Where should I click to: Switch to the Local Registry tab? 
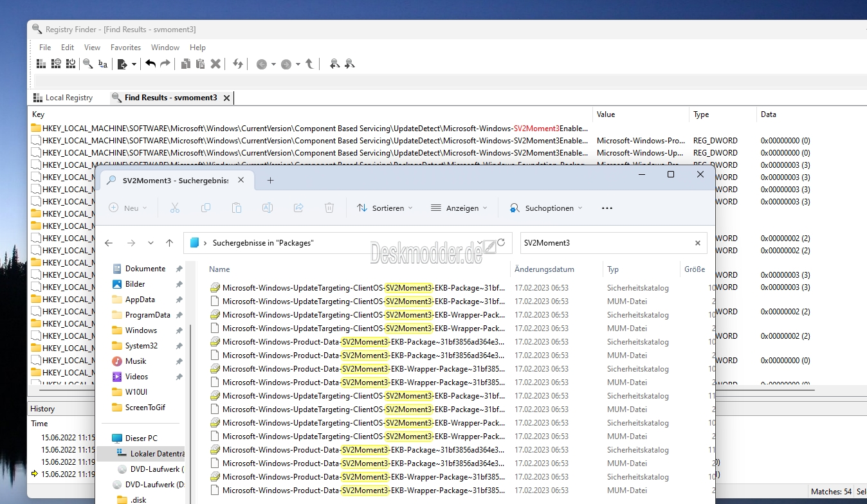(x=63, y=98)
